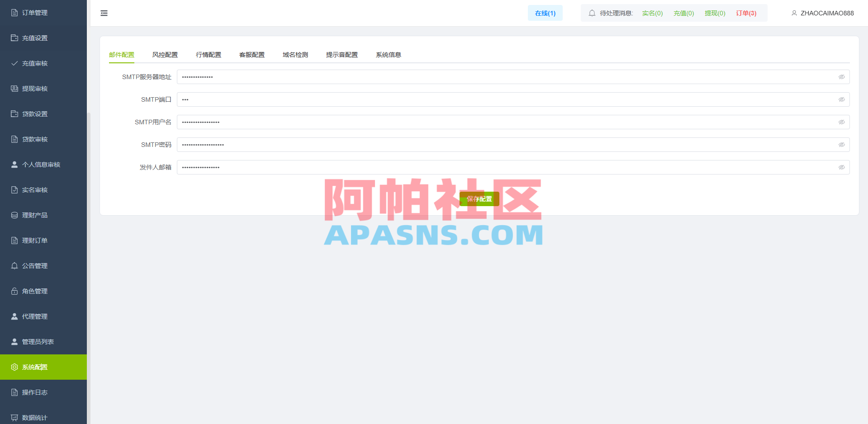Go to the 域名检测 tab
The width and height of the screenshot is (868, 424).
click(295, 55)
